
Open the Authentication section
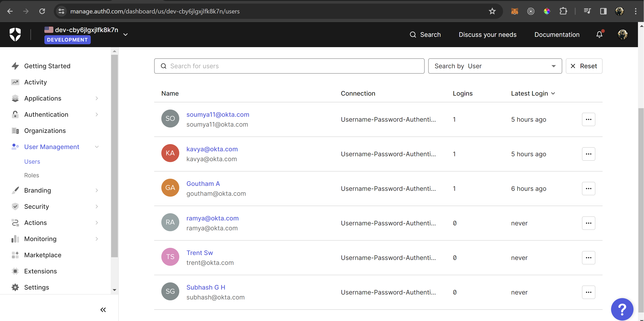46,114
